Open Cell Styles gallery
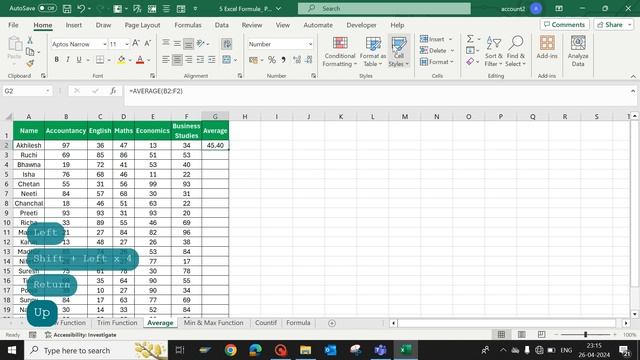Image resolution: width=640 pixels, height=360 pixels. [398, 51]
